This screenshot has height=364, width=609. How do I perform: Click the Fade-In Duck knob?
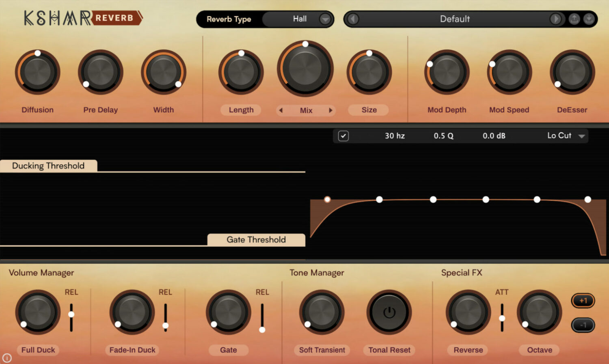(x=132, y=312)
